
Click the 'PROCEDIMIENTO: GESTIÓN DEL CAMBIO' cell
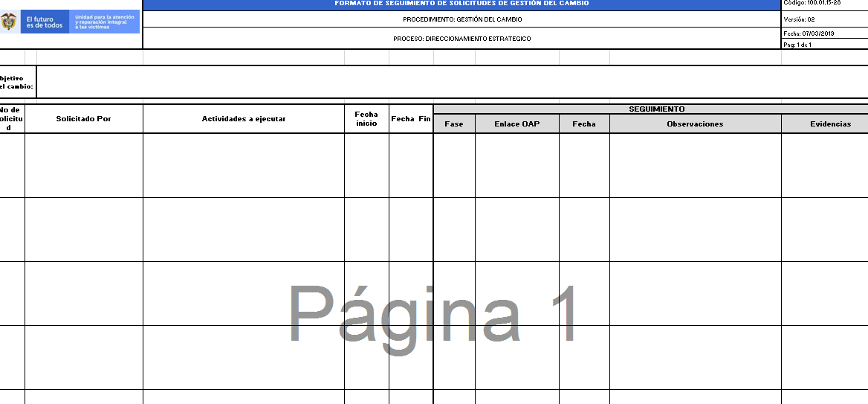click(461, 19)
